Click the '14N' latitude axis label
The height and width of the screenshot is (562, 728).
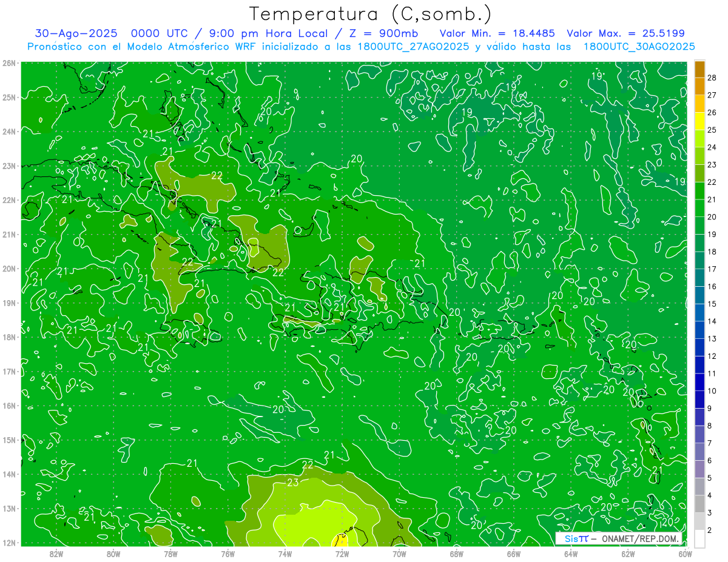coord(8,474)
